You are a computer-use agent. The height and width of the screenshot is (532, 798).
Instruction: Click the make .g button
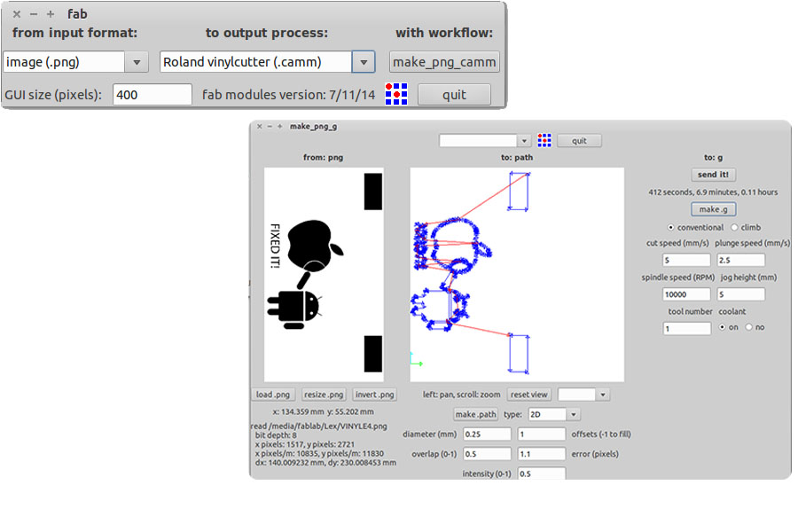[x=714, y=209]
